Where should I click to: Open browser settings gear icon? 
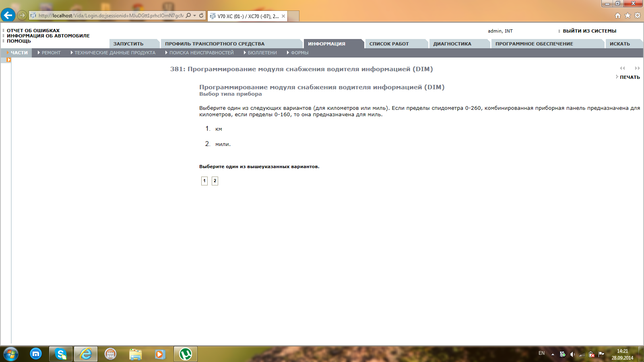click(x=638, y=16)
